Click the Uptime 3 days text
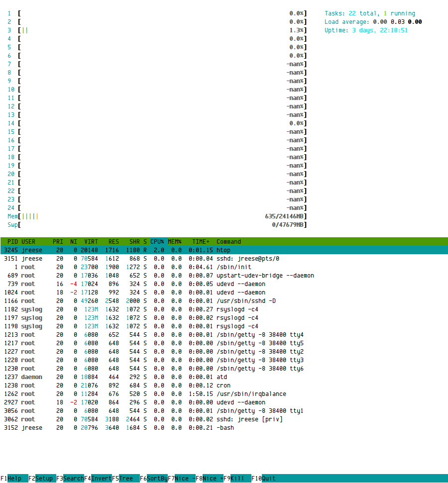The width and height of the screenshot is (448, 483). coord(366,30)
